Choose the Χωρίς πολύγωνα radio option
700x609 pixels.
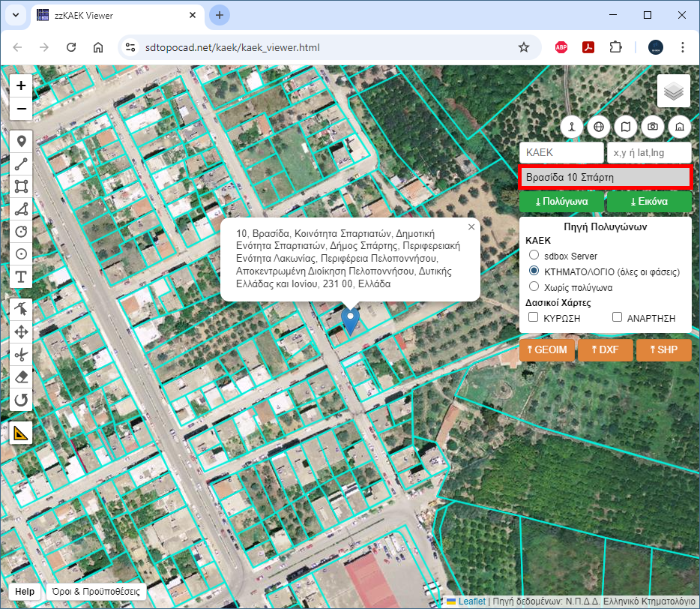coord(534,286)
